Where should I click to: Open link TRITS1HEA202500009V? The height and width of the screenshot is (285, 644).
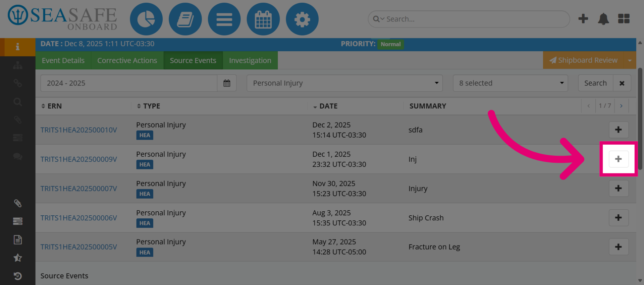point(79,159)
